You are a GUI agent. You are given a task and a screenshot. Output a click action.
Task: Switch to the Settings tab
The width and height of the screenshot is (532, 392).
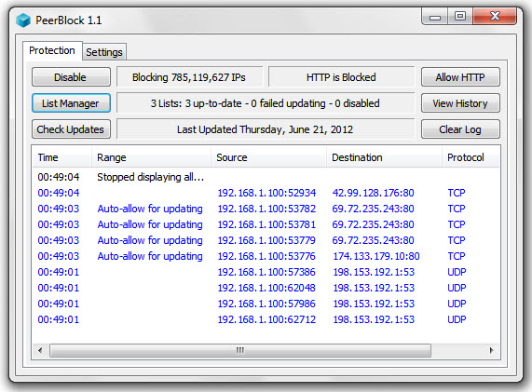(104, 52)
